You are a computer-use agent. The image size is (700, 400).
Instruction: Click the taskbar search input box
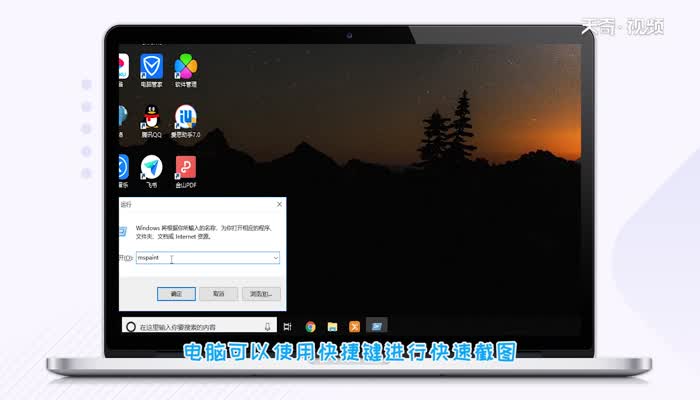pos(199,327)
